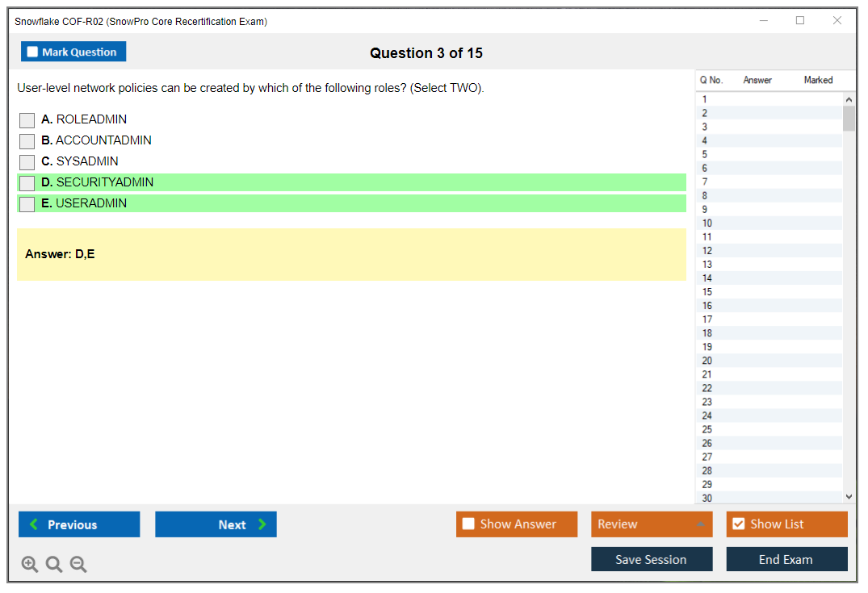Tick the D. SECURITYADMIN answer checkbox
The width and height of the screenshot is (868, 593).
click(x=27, y=183)
